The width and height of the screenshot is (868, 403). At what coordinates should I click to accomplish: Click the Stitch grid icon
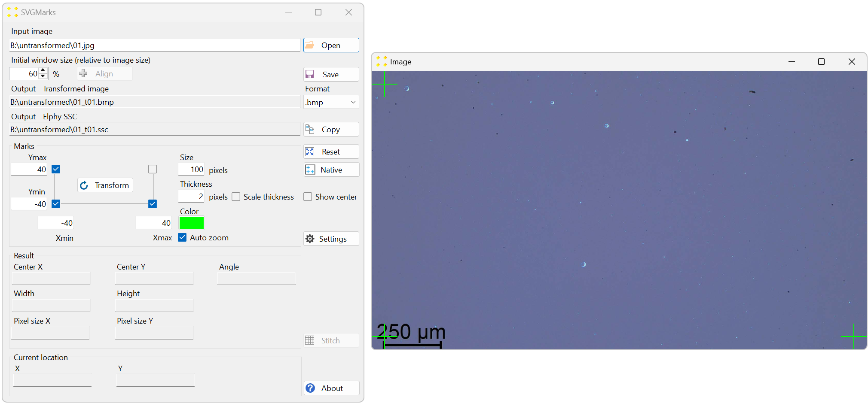click(x=310, y=340)
